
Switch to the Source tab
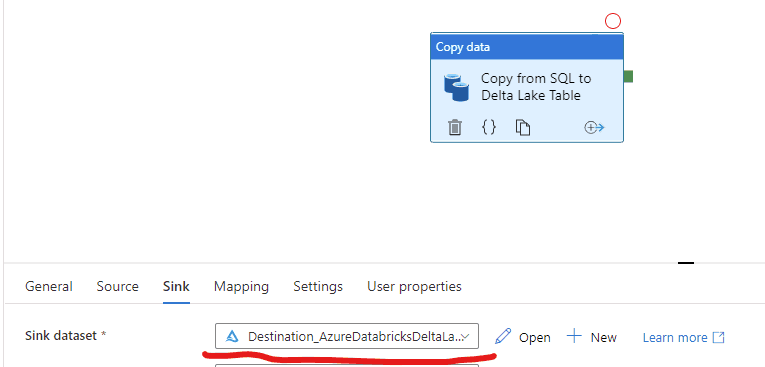click(118, 286)
